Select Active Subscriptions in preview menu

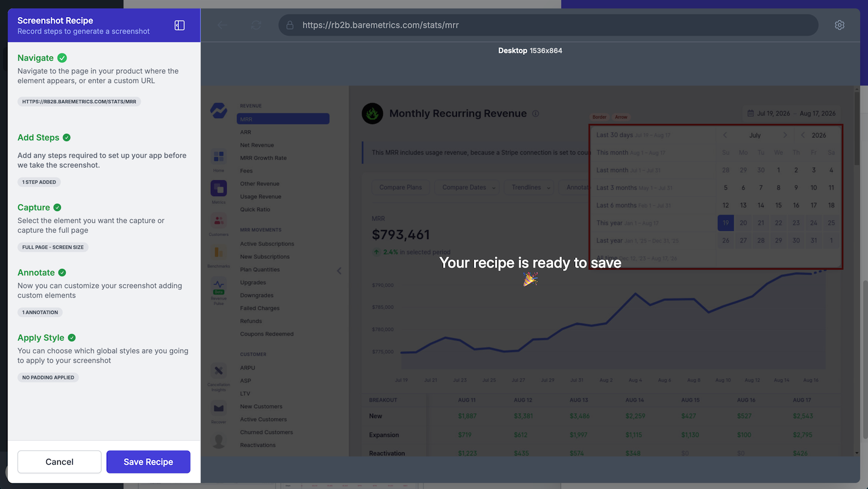point(267,244)
